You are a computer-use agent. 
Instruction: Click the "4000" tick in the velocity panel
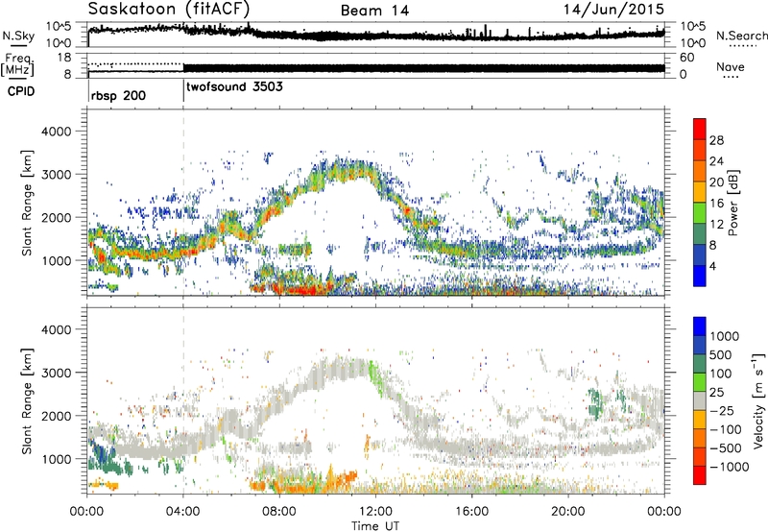point(56,329)
